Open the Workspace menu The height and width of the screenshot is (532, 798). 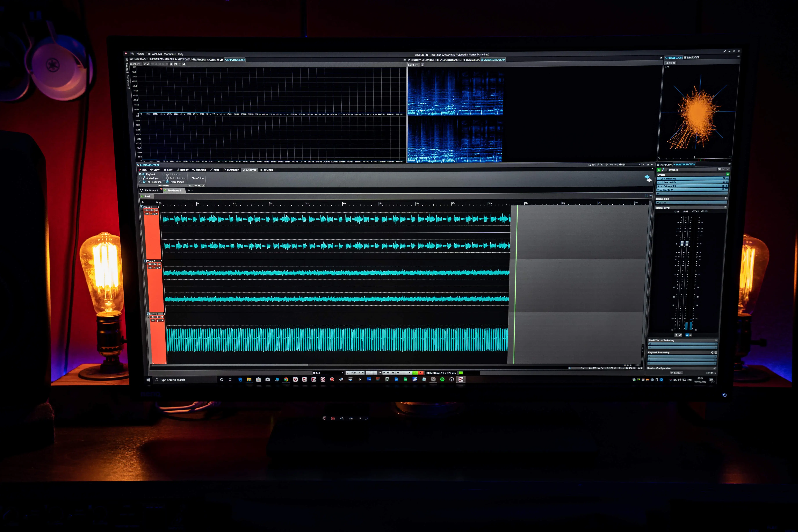pyautogui.click(x=170, y=54)
